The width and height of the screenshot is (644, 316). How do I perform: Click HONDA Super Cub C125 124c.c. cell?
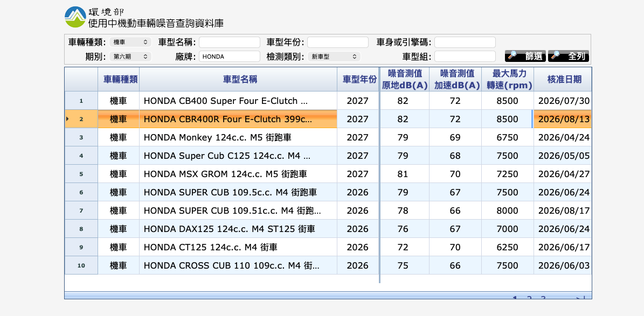point(238,156)
